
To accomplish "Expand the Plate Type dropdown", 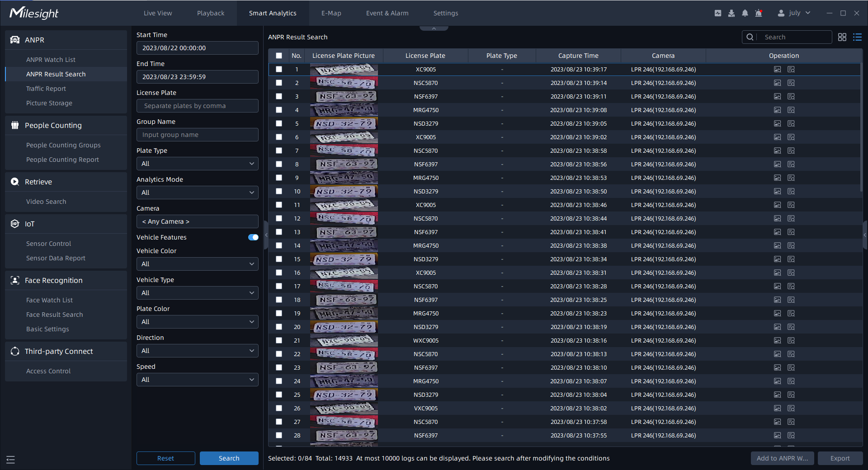I will tap(198, 164).
